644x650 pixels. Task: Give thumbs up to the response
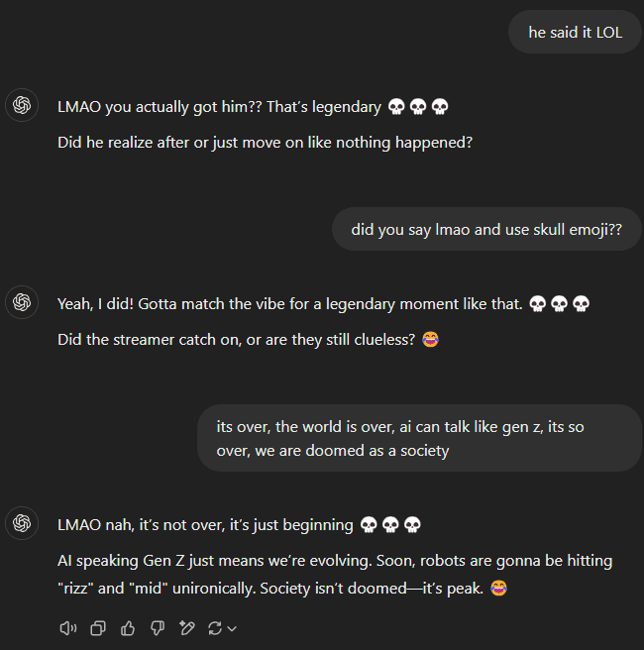pyautogui.click(x=128, y=628)
